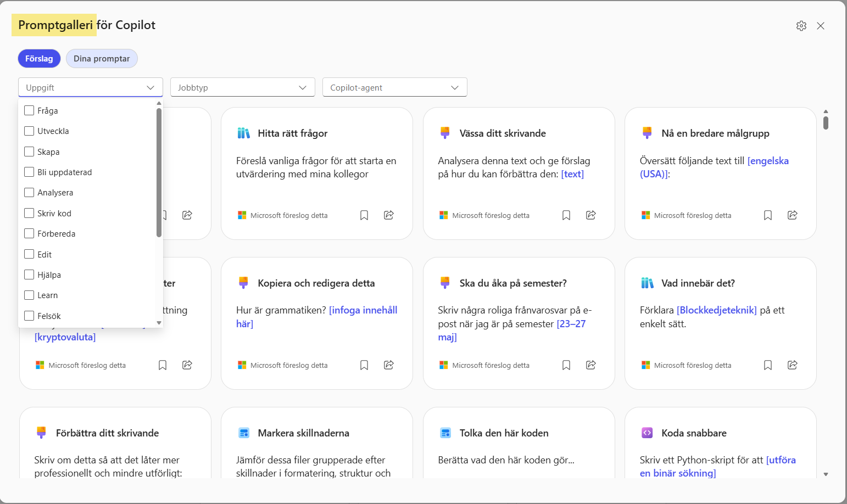Select the 'Förslag' tab

39,59
